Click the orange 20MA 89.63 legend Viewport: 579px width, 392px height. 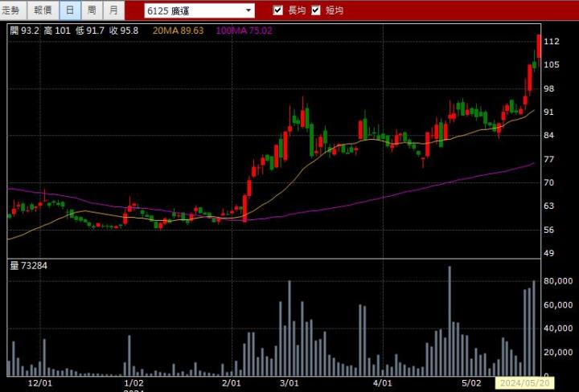tap(177, 31)
